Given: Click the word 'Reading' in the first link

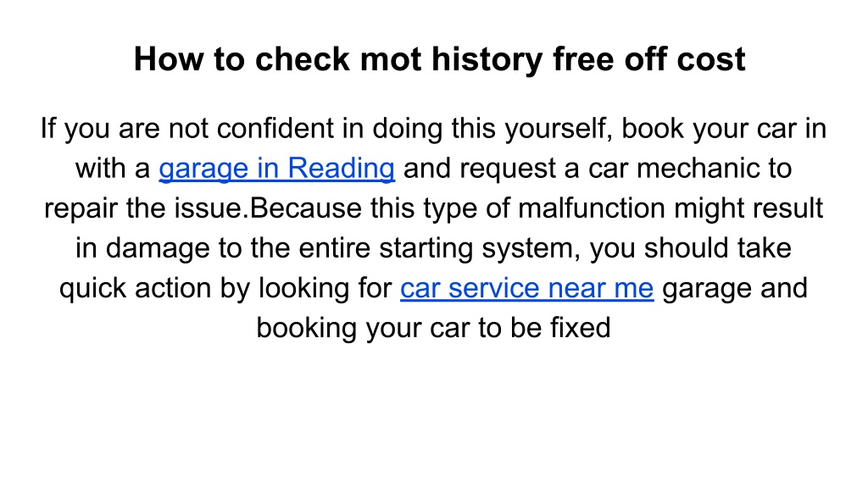Looking at the screenshot, I should point(341,169).
